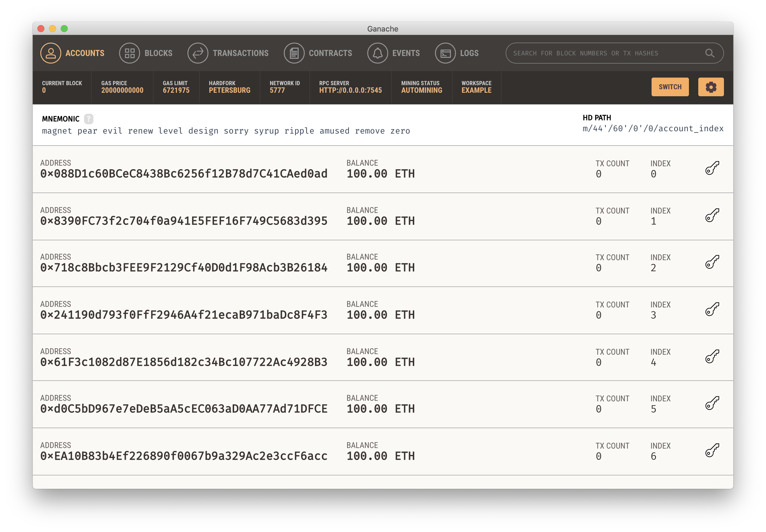Show key for account index 3
The image size is (766, 532).
[712, 309]
